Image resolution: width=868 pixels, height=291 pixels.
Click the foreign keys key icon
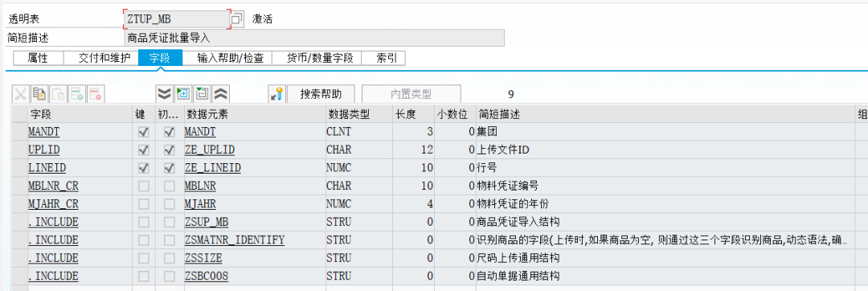276,94
